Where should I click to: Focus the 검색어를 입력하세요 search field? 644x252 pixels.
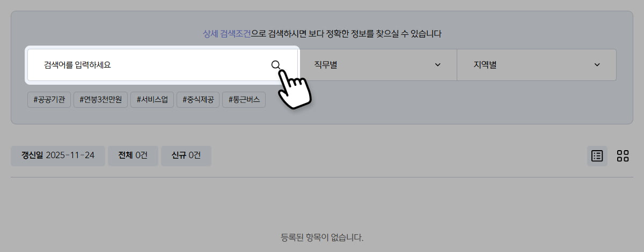click(163, 65)
